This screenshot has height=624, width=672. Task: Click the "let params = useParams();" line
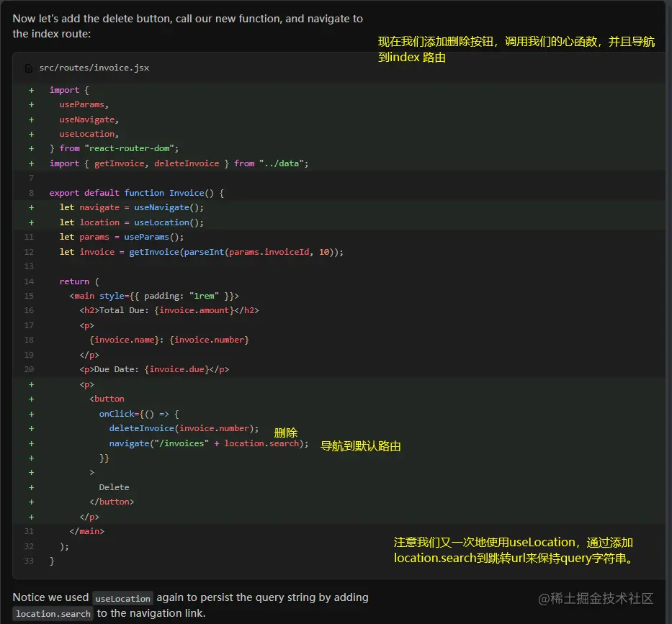point(122,237)
